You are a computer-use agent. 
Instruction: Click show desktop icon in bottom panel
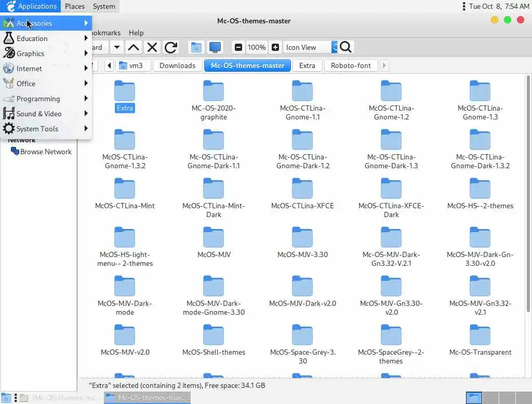(x=6, y=398)
